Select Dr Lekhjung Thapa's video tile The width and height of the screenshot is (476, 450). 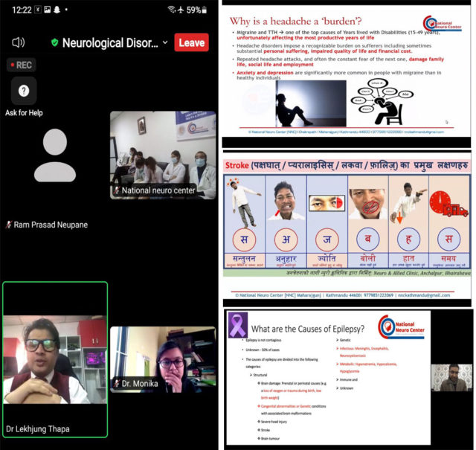pos(55,359)
